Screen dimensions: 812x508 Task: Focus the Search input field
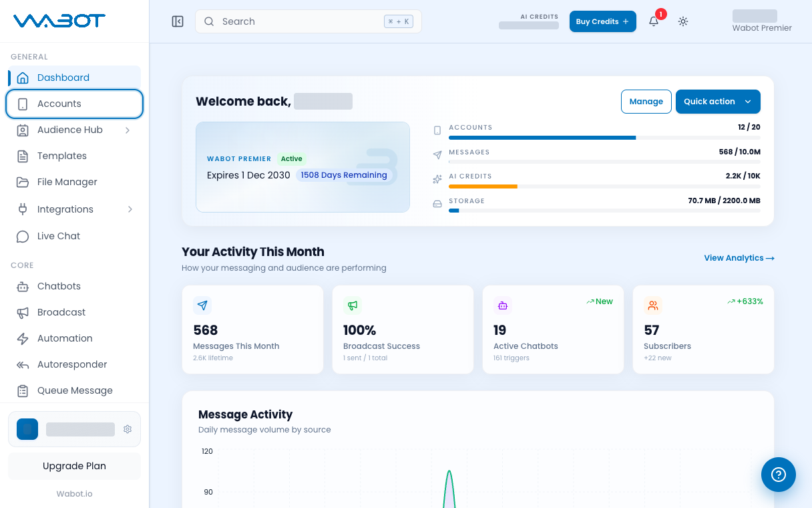click(309, 21)
